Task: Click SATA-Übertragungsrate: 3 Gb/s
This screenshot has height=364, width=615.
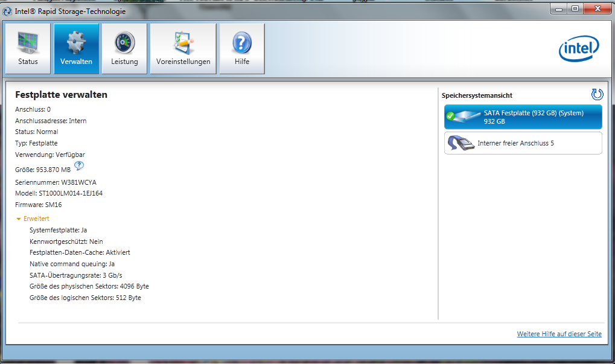Action: [75, 275]
